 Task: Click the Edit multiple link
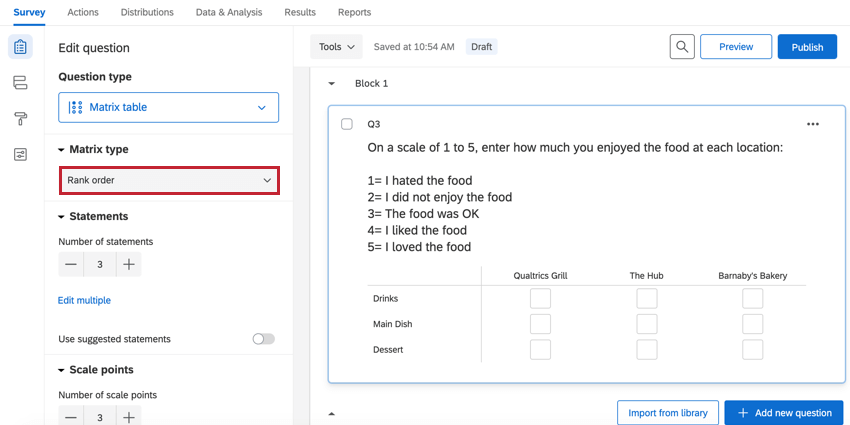coord(84,300)
